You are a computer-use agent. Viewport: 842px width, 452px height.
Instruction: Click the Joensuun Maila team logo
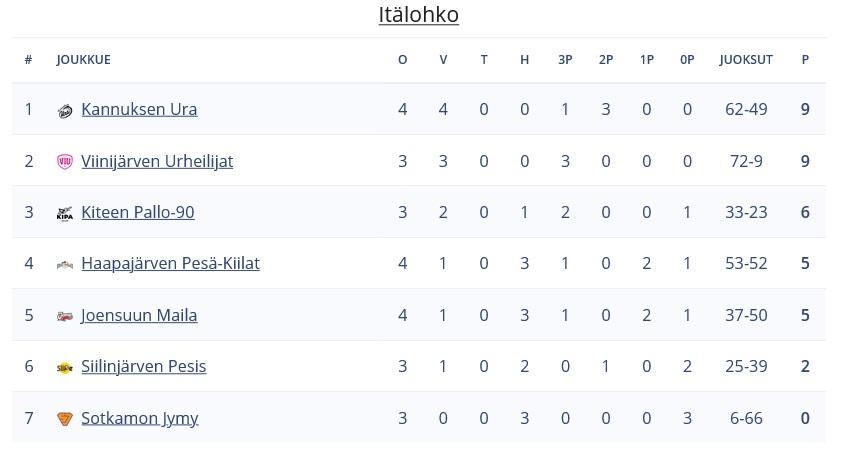point(65,316)
